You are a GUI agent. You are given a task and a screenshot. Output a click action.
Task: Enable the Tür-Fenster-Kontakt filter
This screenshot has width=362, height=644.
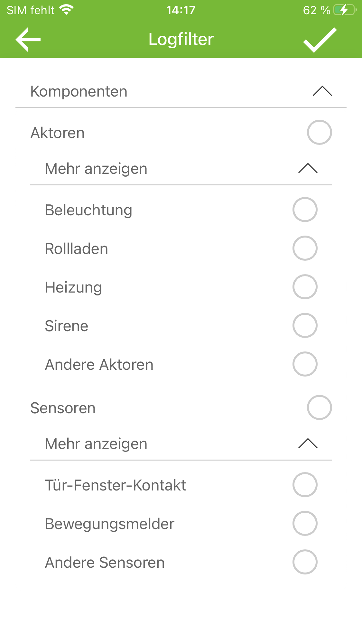(305, 485)
